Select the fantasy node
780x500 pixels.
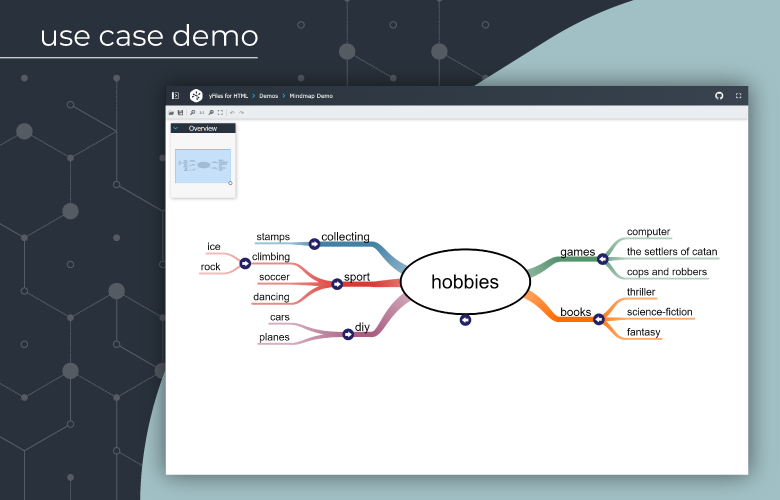[x=643, y=332]
